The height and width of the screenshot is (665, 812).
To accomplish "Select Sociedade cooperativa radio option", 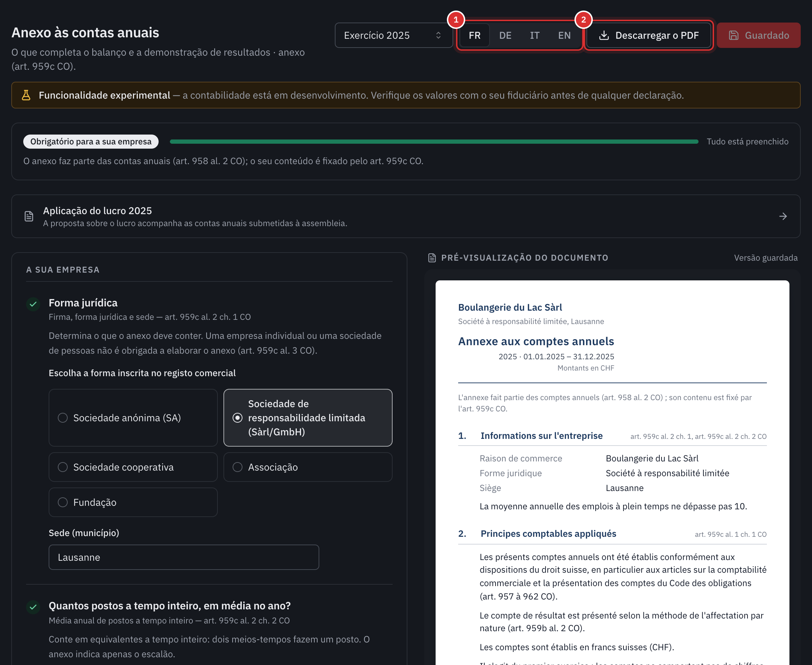I will [133, 467].
